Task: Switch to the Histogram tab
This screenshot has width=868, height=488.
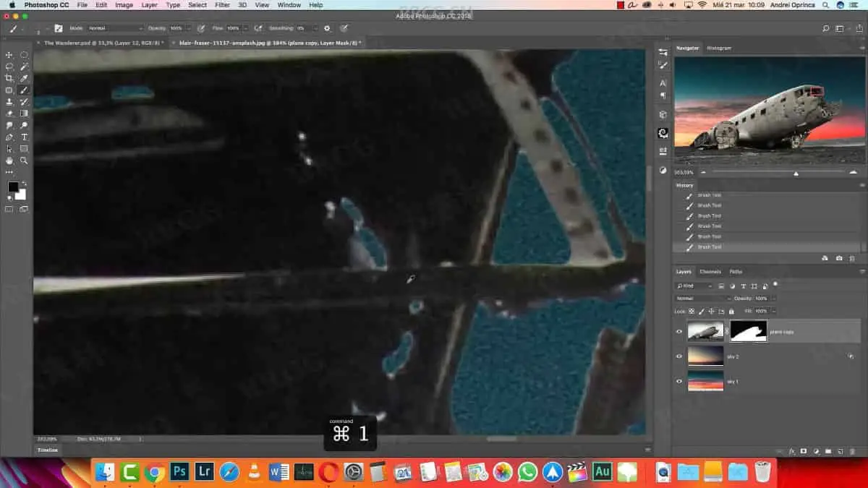Action: [x=719, y=48]
